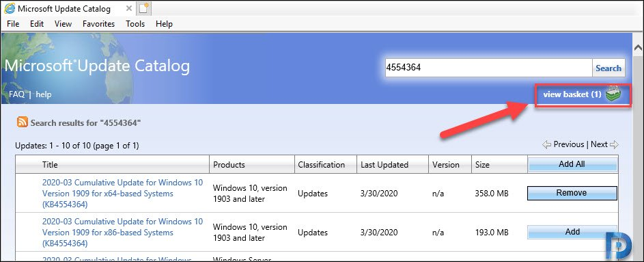Screen dimensions: 644x262
Task: Sort by Last Updated column header
Action: tap(384, 165)
